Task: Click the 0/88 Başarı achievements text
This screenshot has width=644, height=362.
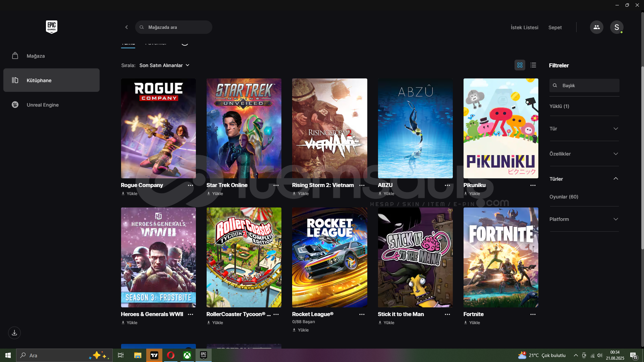Action: coord(304,322)
